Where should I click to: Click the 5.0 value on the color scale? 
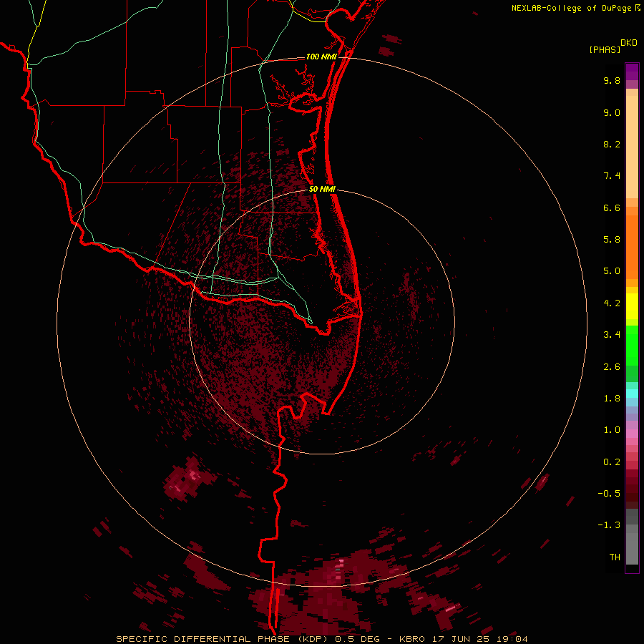pyautogui.click(x=612, y=271)
